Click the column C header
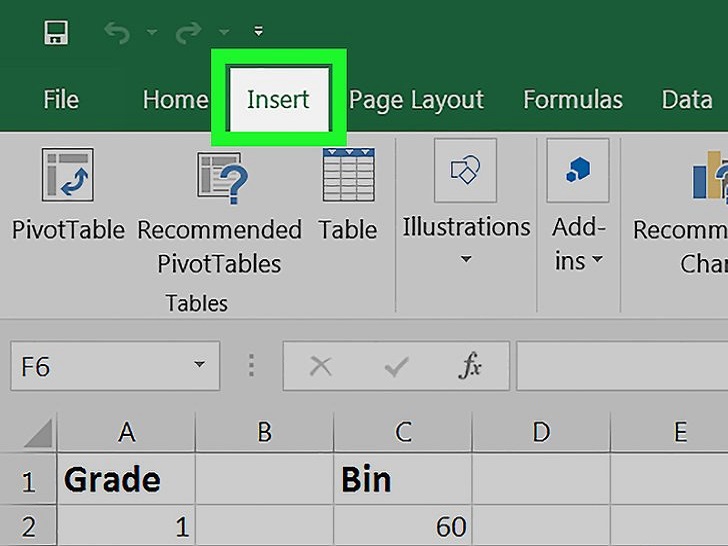Viewport: 728px width, 546px height. [x=403, y=432]
